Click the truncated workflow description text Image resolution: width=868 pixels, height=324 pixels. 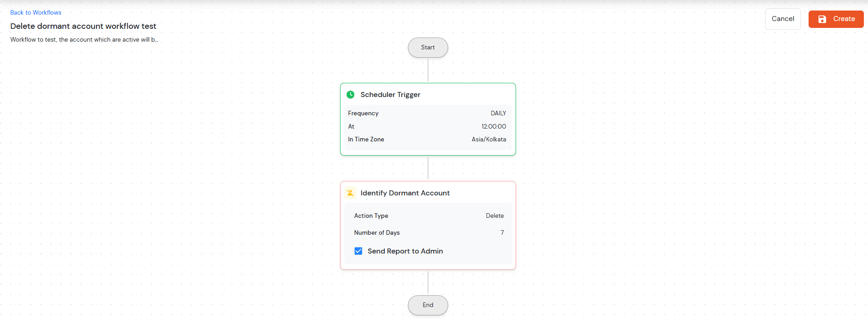click(x=84, y=40)
